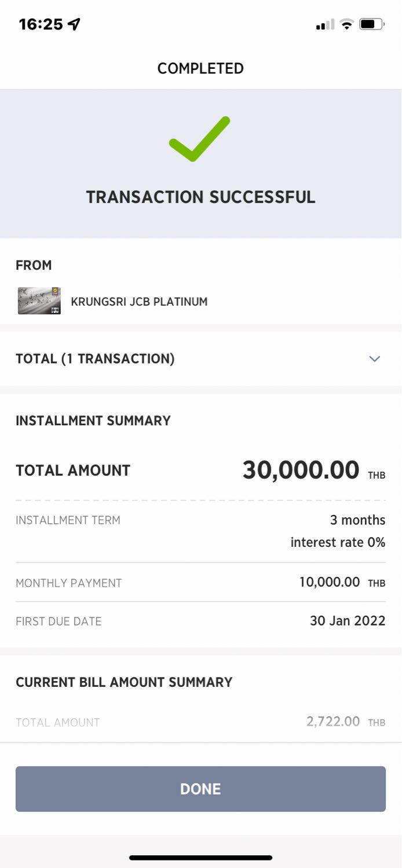Expand the Total (1 Transaction) chevron

click(x=375, y=359)
